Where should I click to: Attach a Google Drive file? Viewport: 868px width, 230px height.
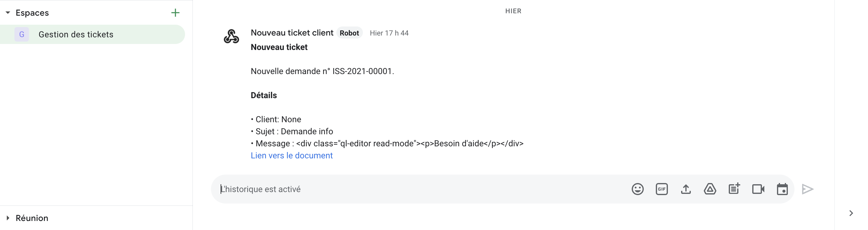click(710, 189)
